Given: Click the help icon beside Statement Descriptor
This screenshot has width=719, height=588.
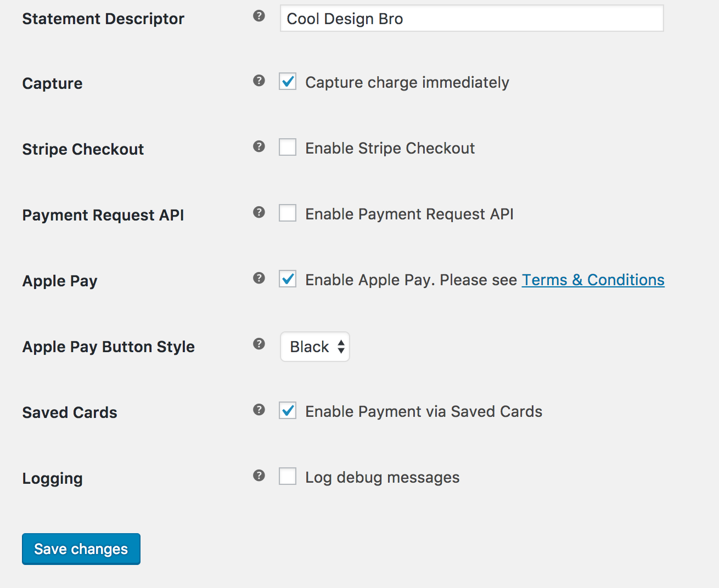Looking at the screenshot, I should [x=259, y=16].
